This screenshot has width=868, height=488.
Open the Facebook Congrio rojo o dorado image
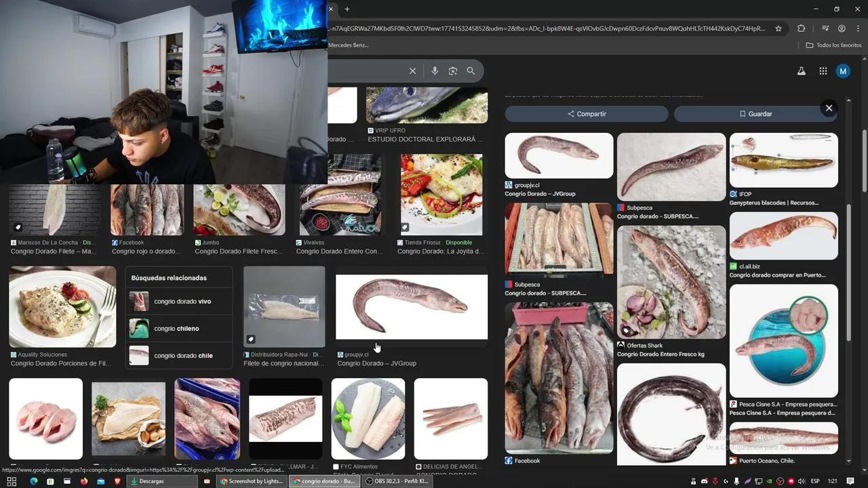click(147, 209)
